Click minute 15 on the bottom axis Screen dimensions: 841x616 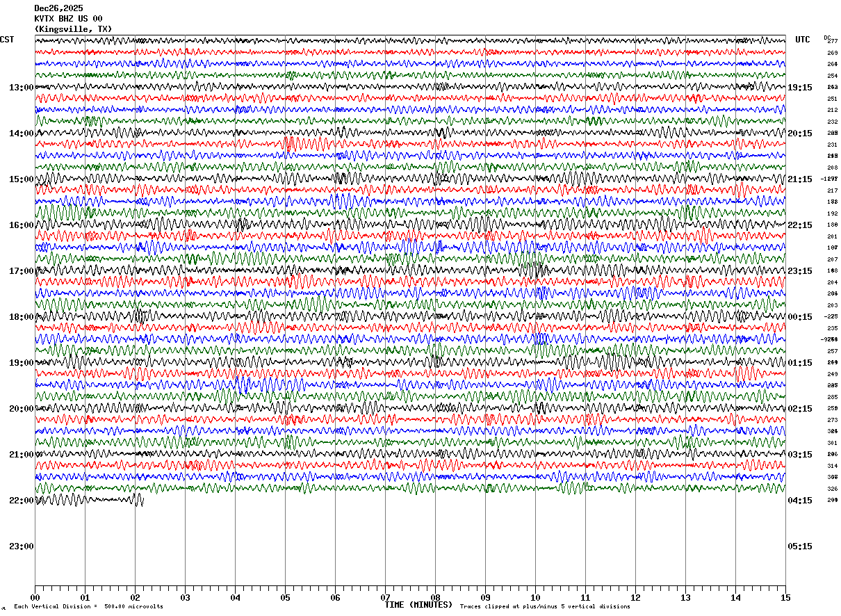coord(785,597)
